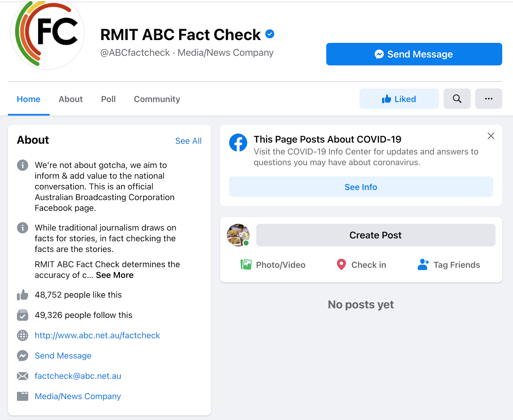
Task: Click See All in the About panel
Action: 188,141
